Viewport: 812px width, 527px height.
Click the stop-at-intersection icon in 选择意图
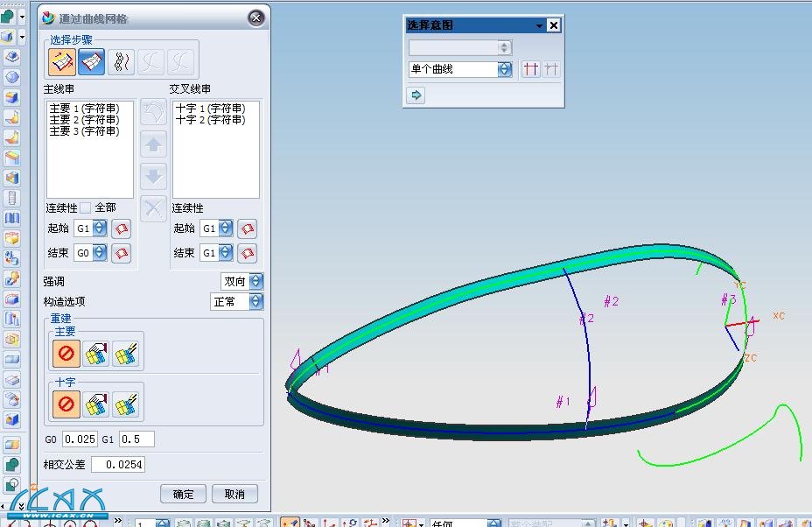pyautogui.click(x=531, y=69)
